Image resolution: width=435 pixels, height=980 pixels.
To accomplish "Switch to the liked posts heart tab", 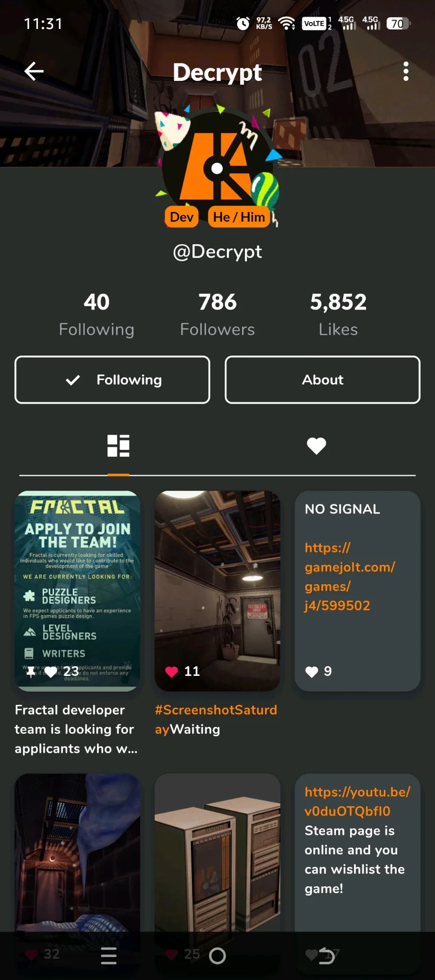I will tap(316, 446).
